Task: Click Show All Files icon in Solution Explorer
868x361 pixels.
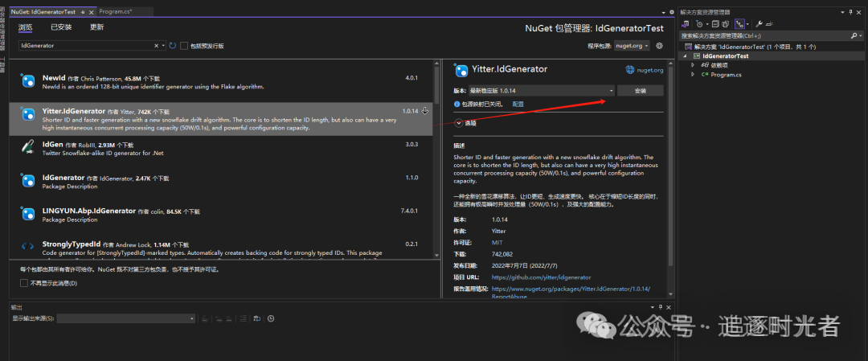Action: (x=725, y=24)
